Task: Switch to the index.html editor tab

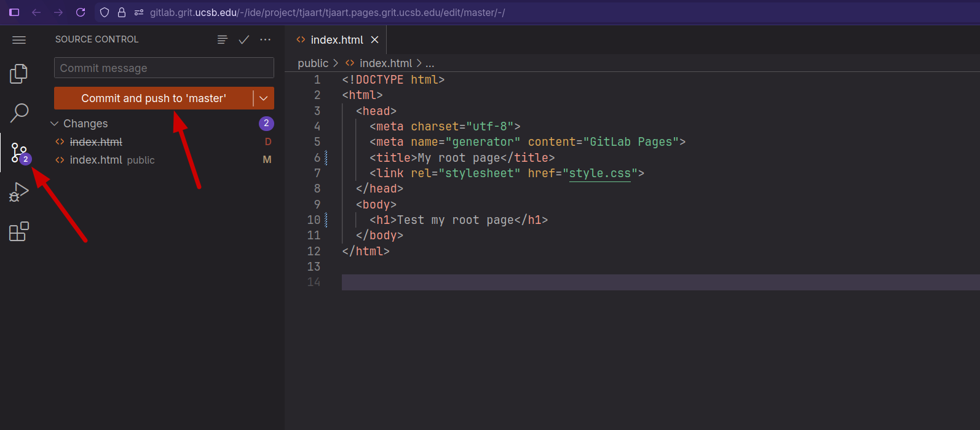Action: [336, 40]
